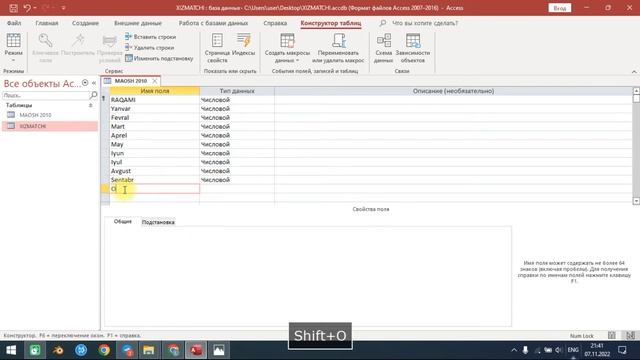Select the Fevral field name cell
Screen dimensions: 640x360
pos(155,118)
